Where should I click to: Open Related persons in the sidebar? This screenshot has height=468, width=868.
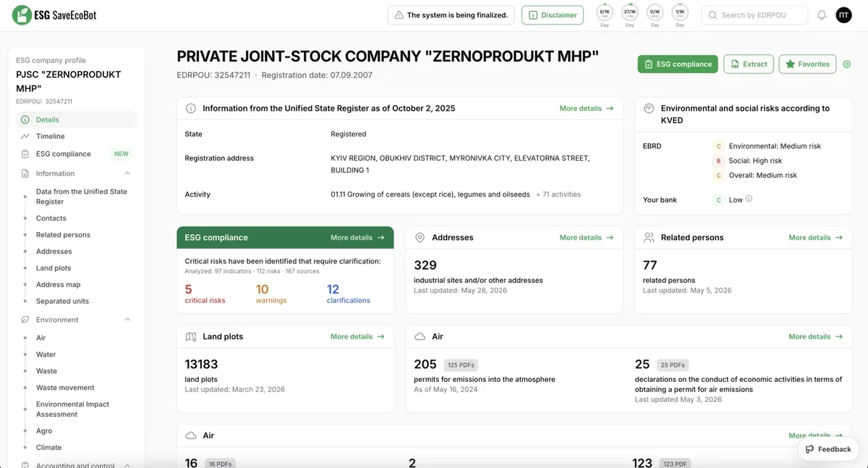(63, 234)
